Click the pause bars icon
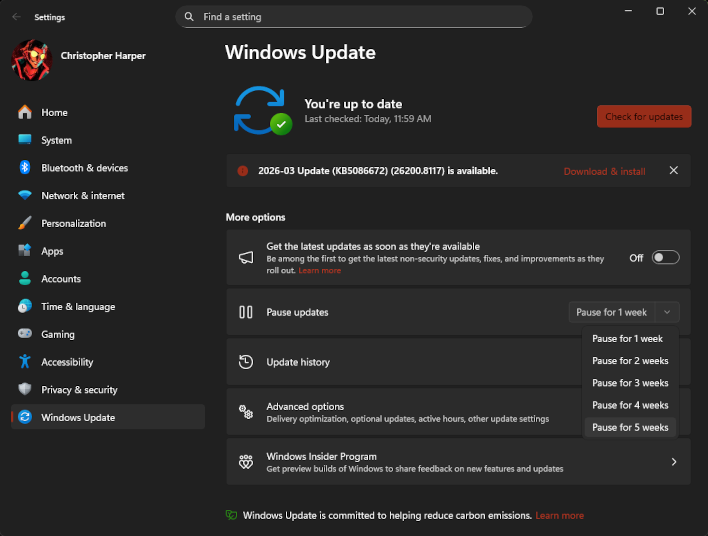 click(x=246, y=312)
